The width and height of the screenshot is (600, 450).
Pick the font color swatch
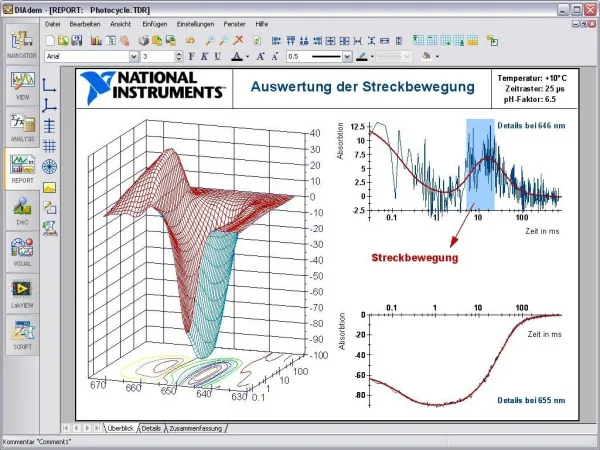237,57
